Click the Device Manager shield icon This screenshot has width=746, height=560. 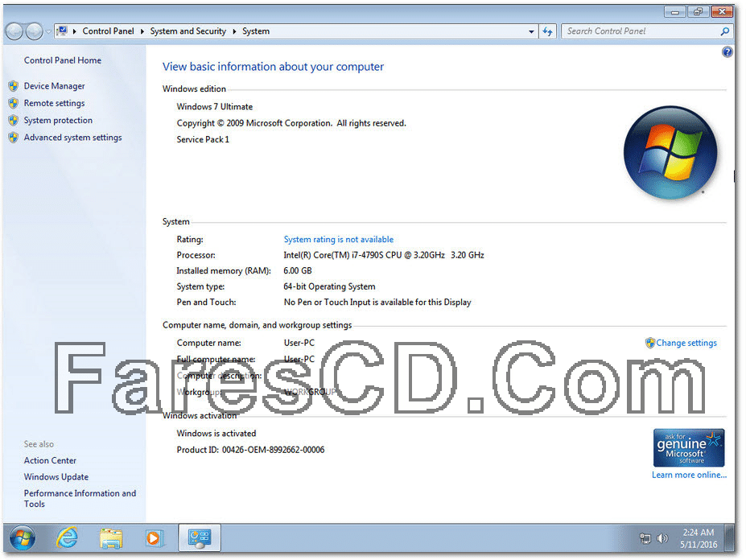point(14,86)
